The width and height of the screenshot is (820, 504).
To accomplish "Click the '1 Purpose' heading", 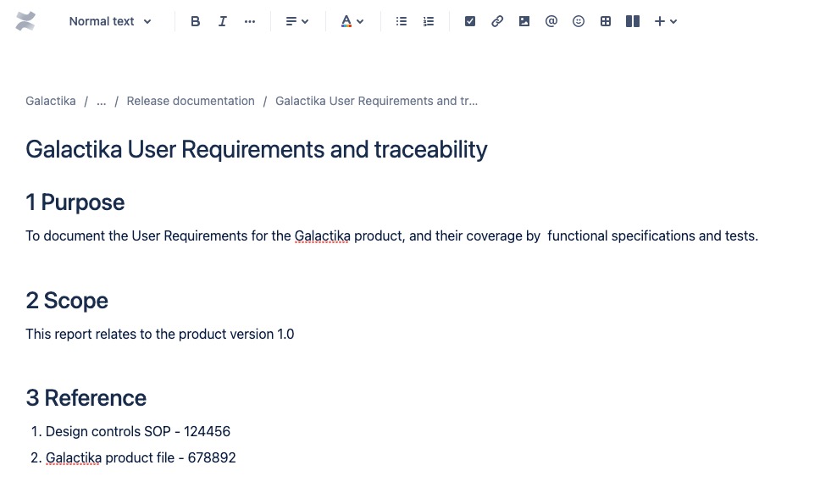I will pyautogui.click(x=75, y=202).
